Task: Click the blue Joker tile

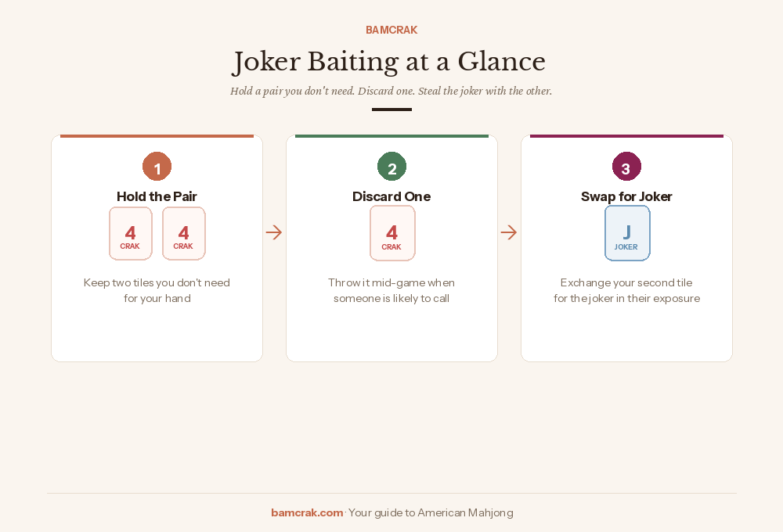Action: coord(627,233)
